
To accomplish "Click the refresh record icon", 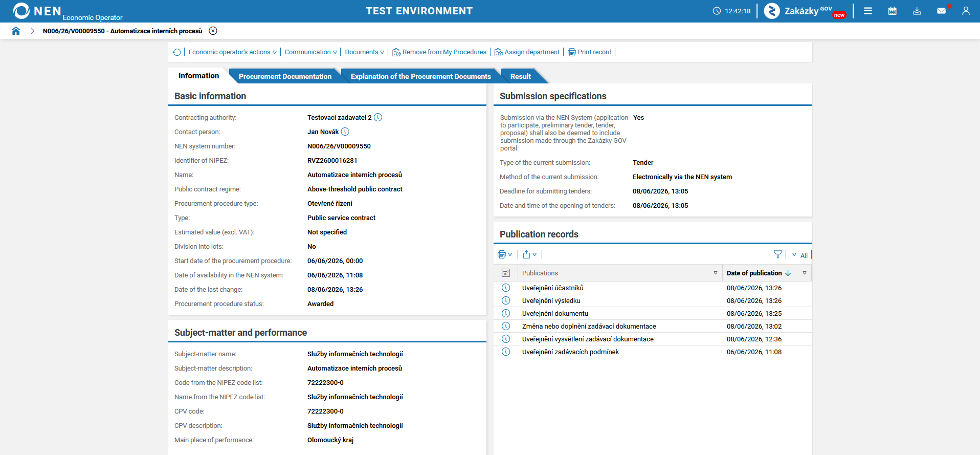I will click(x=177, y=52).
